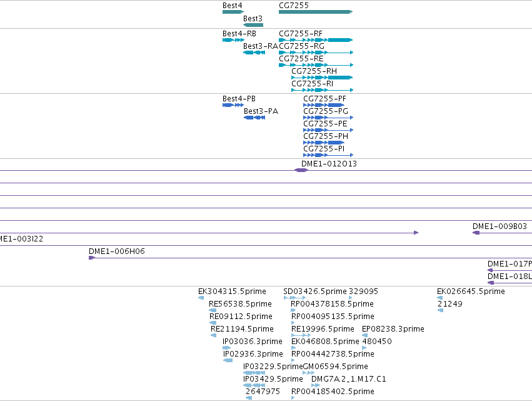
Task: Select the 2647975 feature
Action: pos(249,398)
